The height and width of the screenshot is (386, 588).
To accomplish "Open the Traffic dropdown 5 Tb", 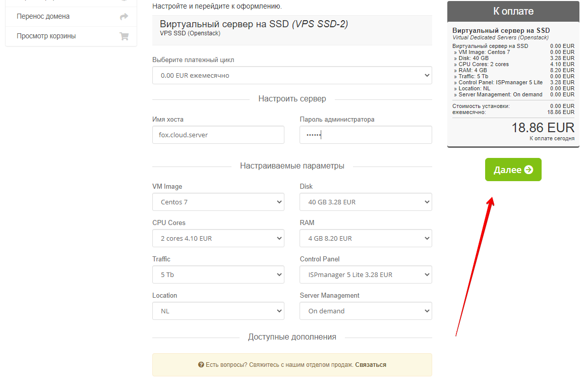I will pyautogui.click(x=218, y=274).
